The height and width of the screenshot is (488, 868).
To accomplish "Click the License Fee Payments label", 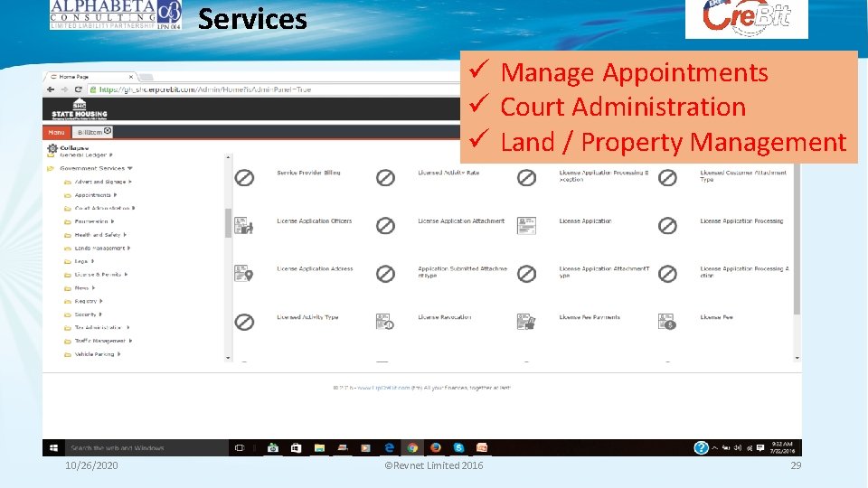I will (x=590, y=317).
